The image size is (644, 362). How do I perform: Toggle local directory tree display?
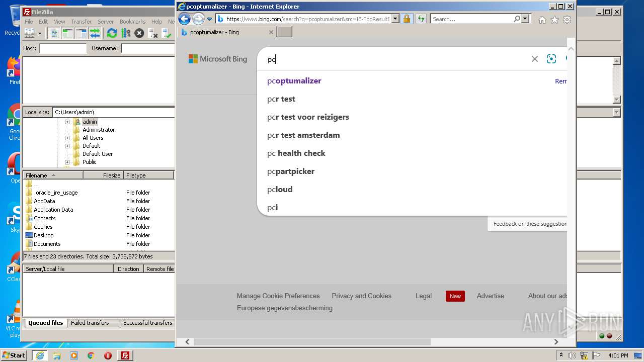click(x=67, y=33)
